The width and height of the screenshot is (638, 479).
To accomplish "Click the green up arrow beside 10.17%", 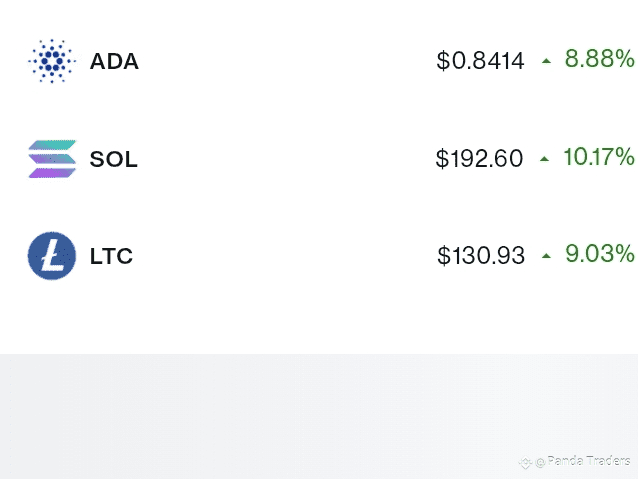I will [544, 159].
